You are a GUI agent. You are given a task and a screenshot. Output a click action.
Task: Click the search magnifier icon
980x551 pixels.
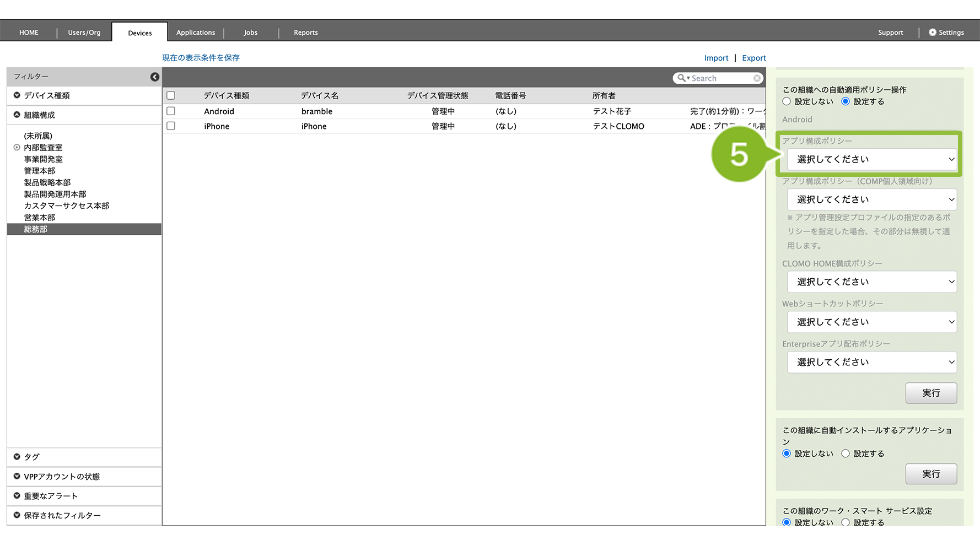click(x=682, y=78)
